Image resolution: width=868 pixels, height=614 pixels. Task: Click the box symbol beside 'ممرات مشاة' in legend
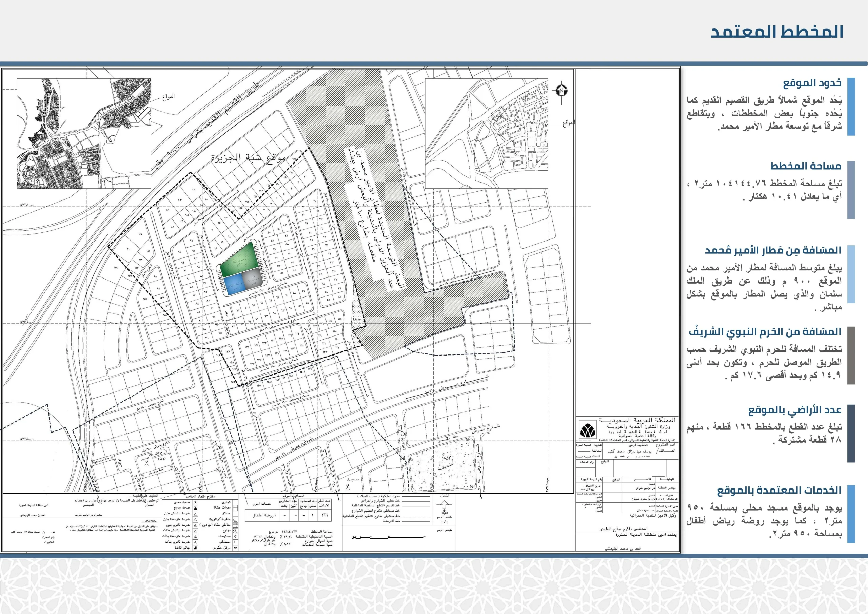coord(236,508)
